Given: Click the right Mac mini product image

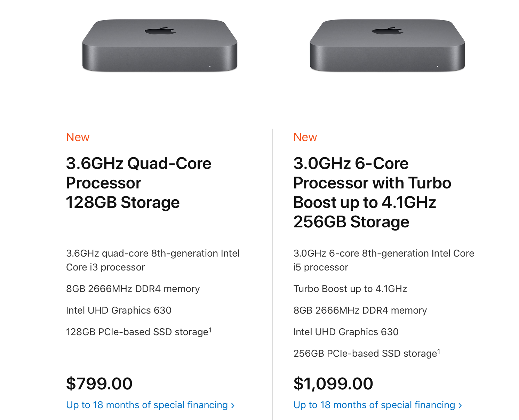Looking at the screenshot, I should pyautogui.click(x=387, y=46).
